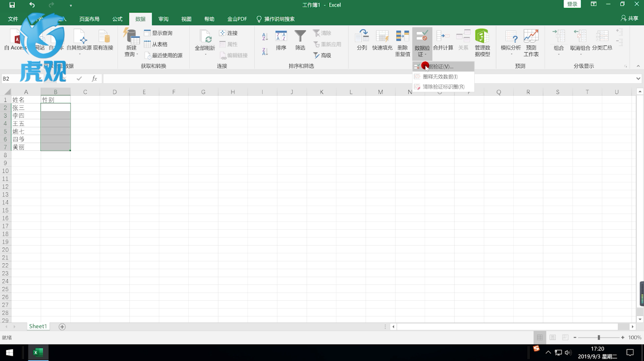
Task: Switch to the Page Layout (页面布局) tab
Action: (x=89, y=19)
